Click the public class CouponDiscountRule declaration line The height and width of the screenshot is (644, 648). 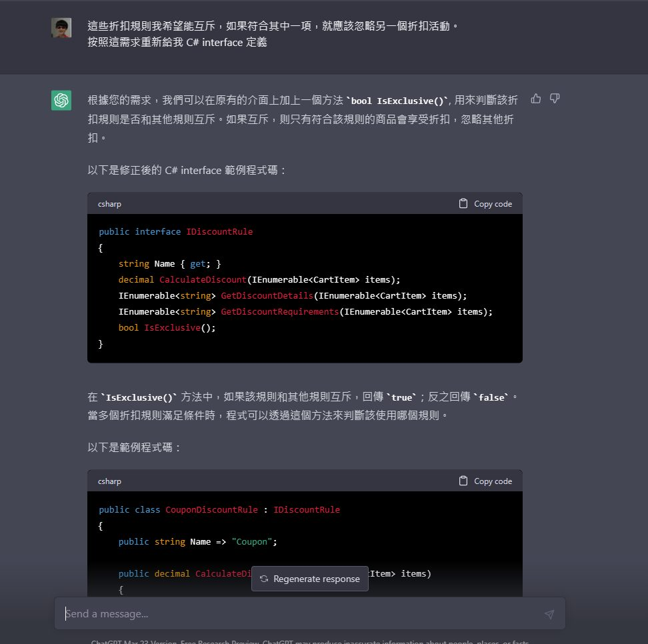point(219,510)
